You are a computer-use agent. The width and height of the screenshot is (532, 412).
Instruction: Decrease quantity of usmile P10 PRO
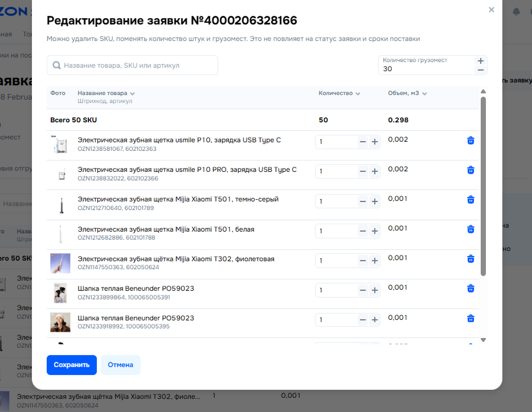click(x=363, y=171)
